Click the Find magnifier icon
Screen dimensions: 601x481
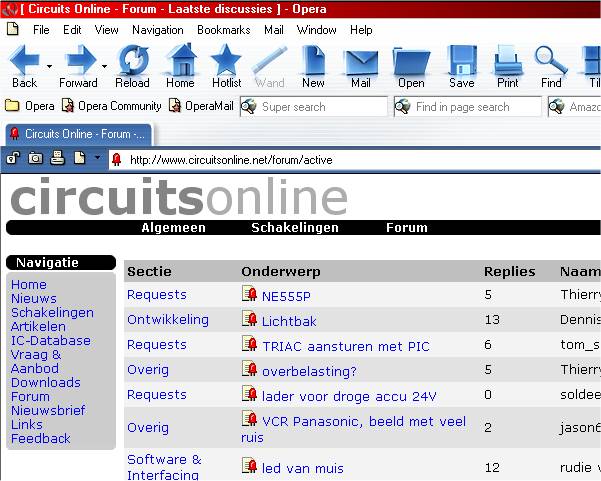[x=551, y=63]
